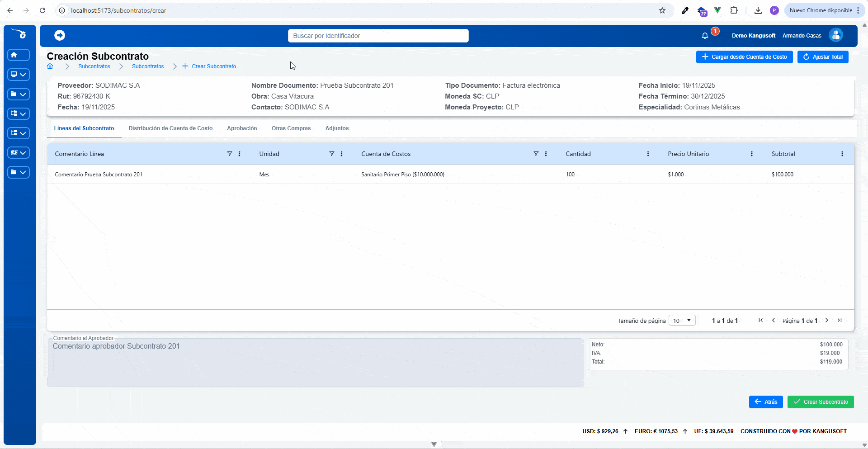Switch to the Aprobación tab
Screen dimensions: 868x449
242,128
